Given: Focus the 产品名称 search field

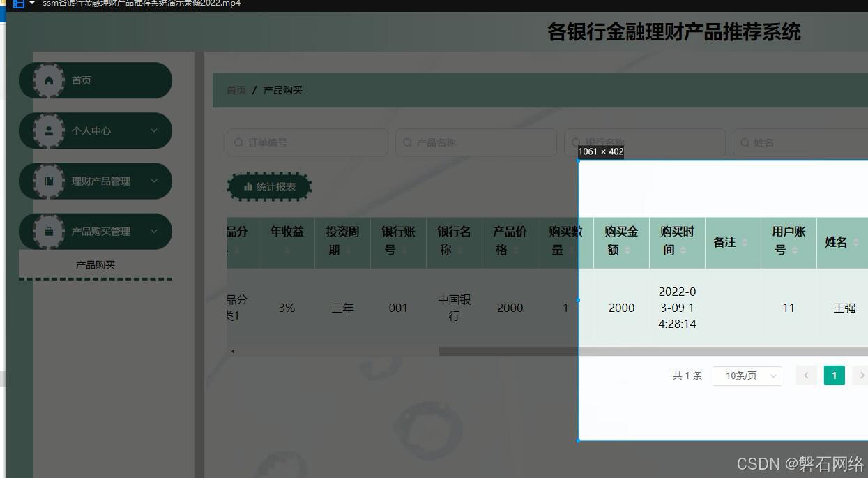Looking at the screenshot, I should [x=476, y=142].
